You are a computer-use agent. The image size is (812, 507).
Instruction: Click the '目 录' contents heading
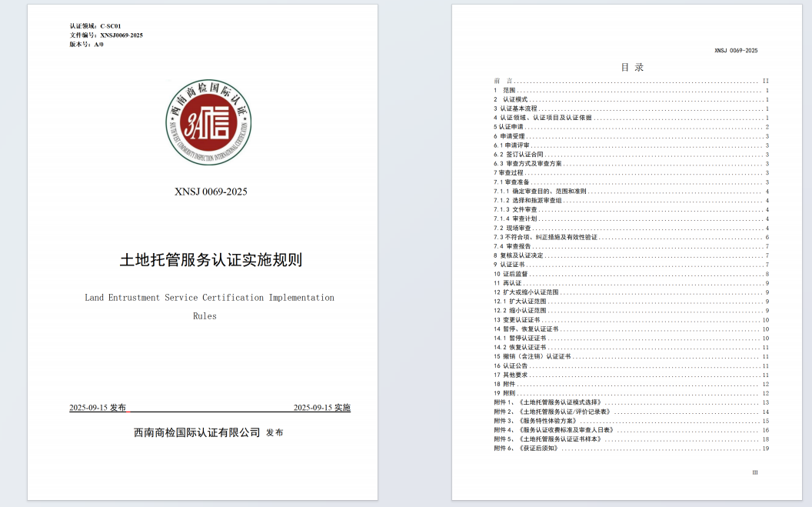click(632, 68)
